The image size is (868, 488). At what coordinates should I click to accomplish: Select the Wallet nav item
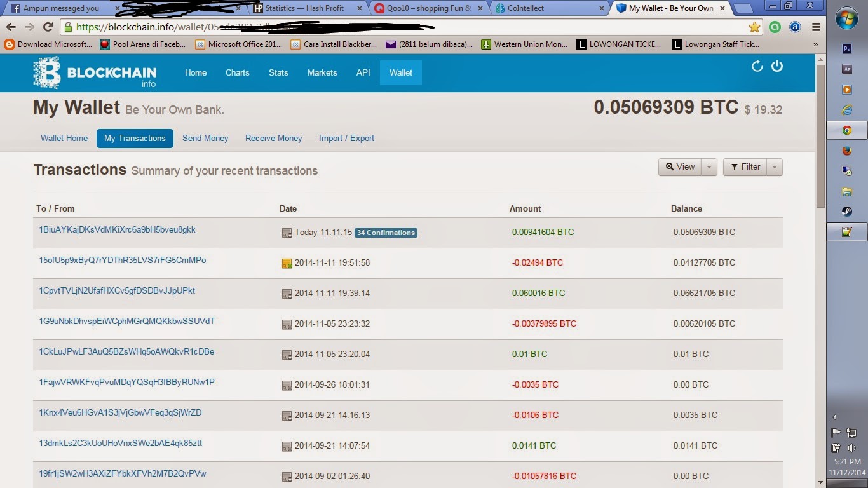401,72
